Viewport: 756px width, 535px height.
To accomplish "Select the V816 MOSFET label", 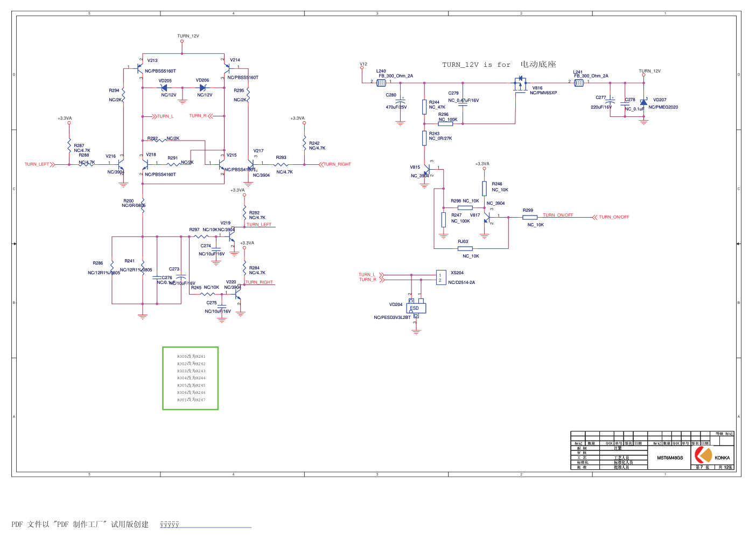I will pyautogui.click(x=537, y=88).
